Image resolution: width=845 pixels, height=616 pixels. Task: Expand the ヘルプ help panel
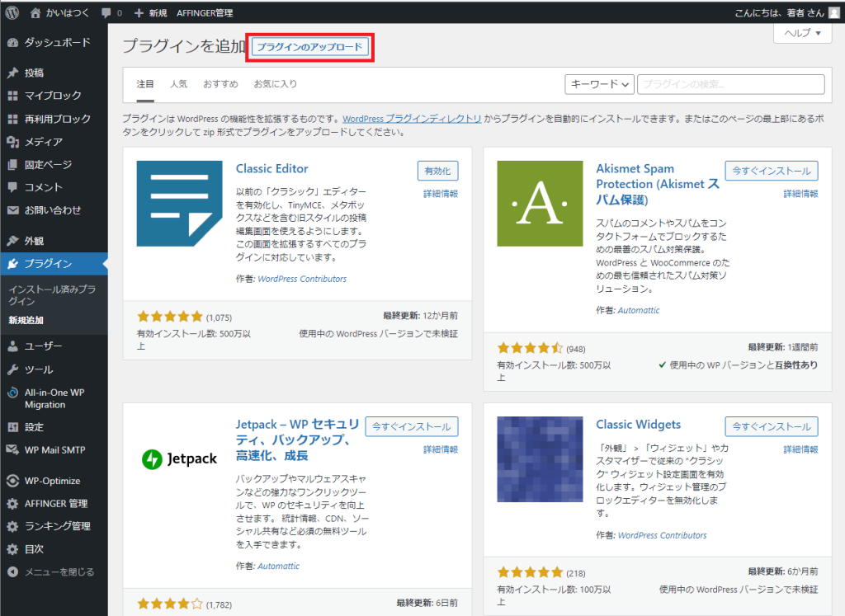(x=802, y=33)
